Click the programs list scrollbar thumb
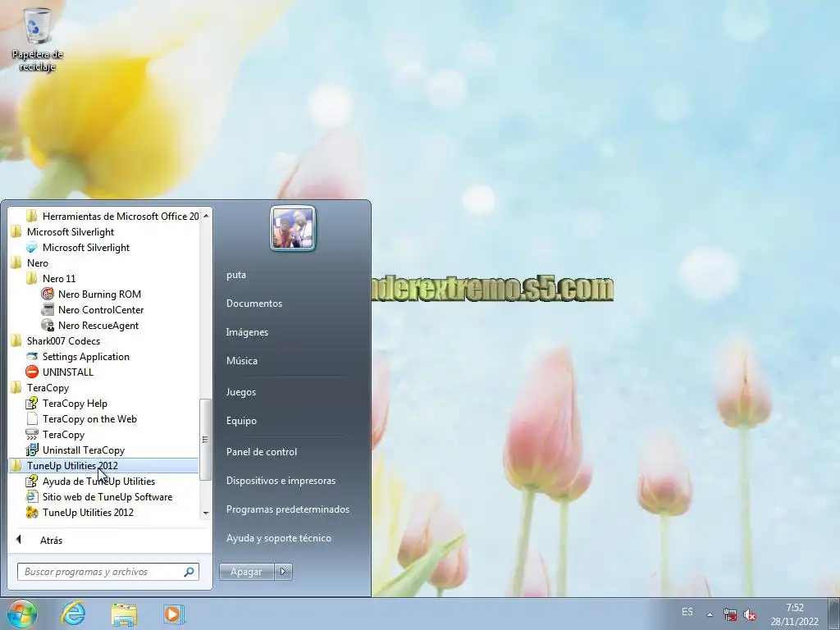The image size is (840, 630). click(205, 440)
